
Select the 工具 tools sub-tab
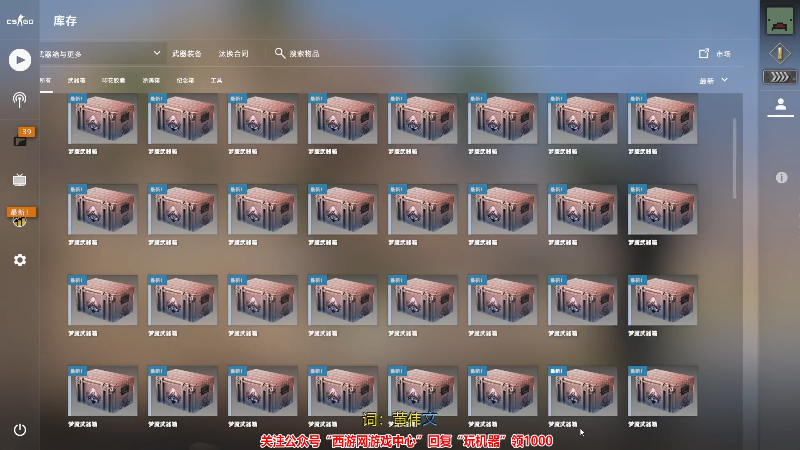216,81
